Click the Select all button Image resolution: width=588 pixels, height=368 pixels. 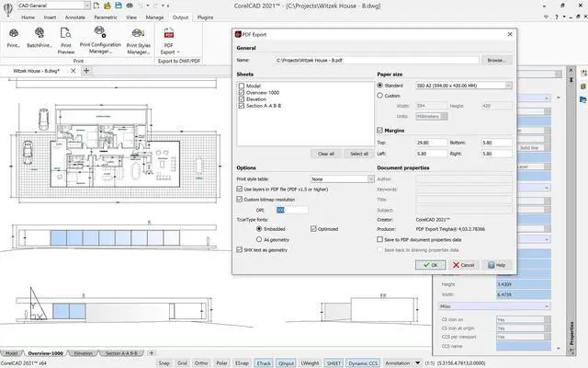359,154
